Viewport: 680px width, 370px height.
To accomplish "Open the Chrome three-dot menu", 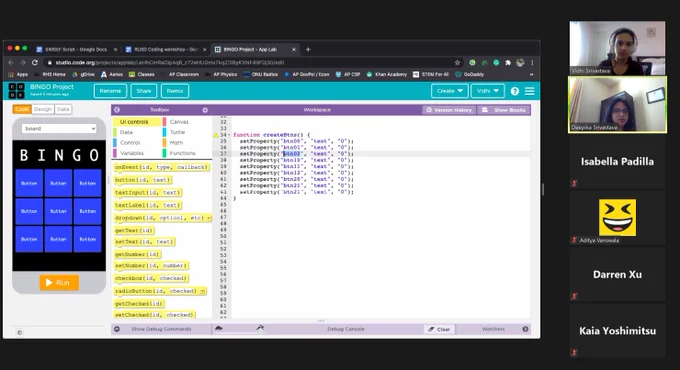I will [x=532, y=62].
